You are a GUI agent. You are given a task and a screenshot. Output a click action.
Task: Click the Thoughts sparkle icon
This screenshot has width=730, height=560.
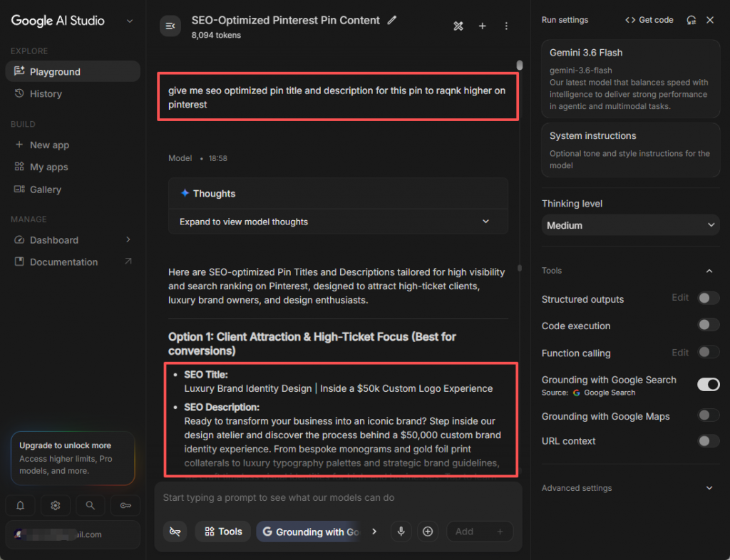coord(185,193)
